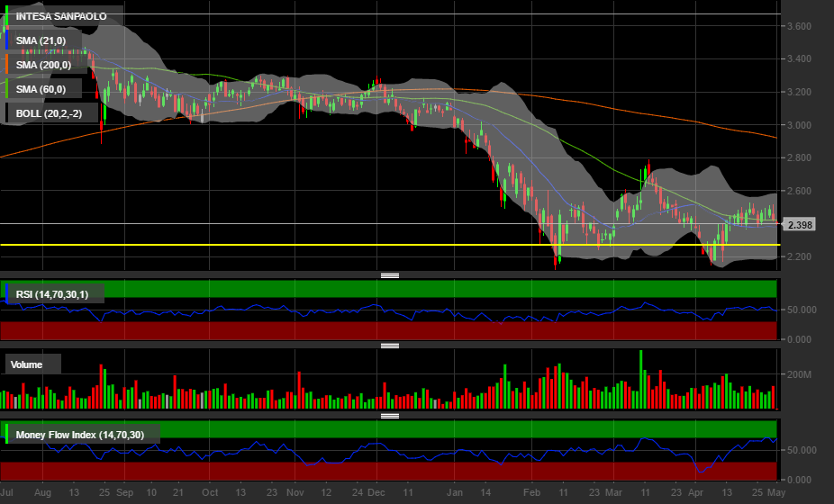Click the 2.800 price axis label
Image resolution: width=834 pixels, height=504 pixels.
799,157
